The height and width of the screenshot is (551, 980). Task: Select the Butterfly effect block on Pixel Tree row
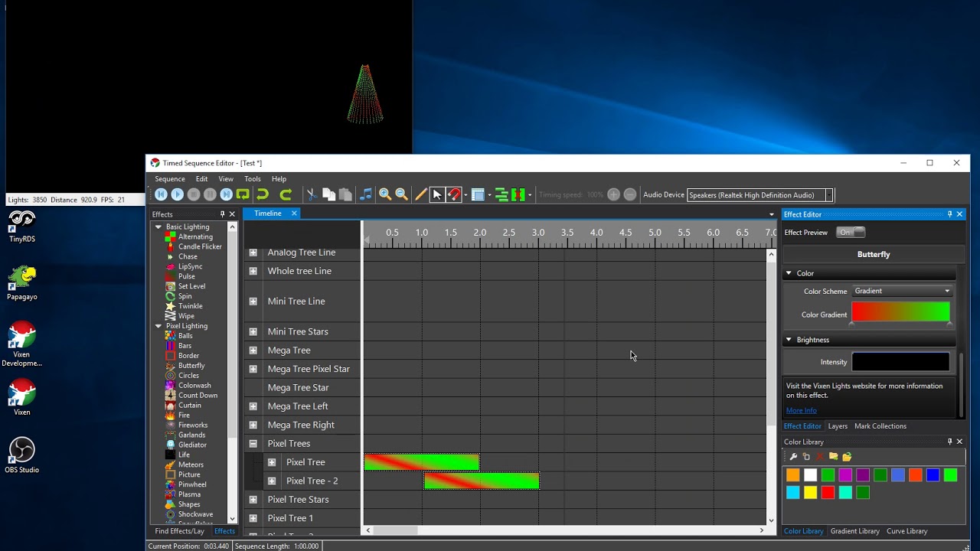click(x=422, y=462)
